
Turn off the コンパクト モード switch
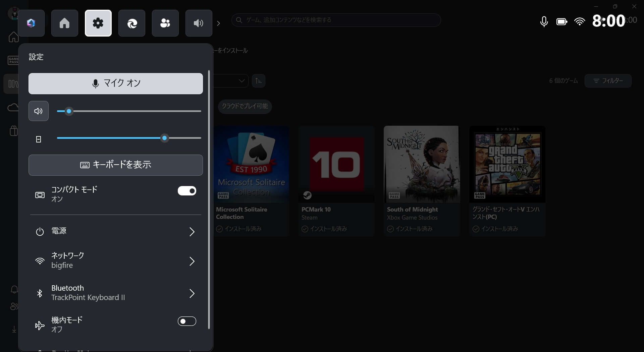[187, 191]
